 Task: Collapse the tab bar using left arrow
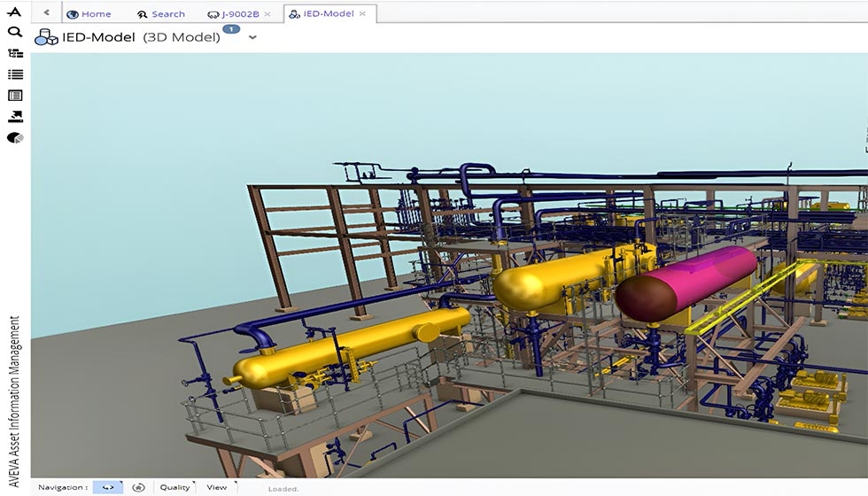pos(46,13)
